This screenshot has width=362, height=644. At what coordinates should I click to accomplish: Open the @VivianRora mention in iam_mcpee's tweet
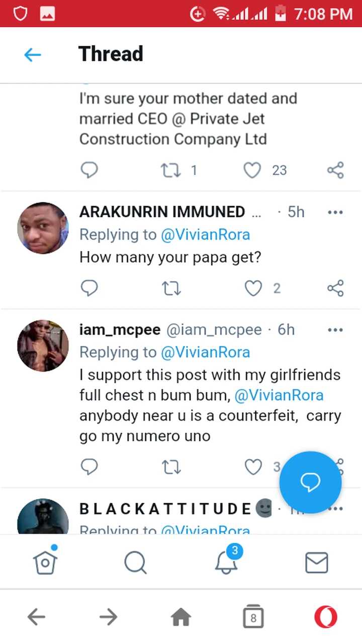click(279, 395)
